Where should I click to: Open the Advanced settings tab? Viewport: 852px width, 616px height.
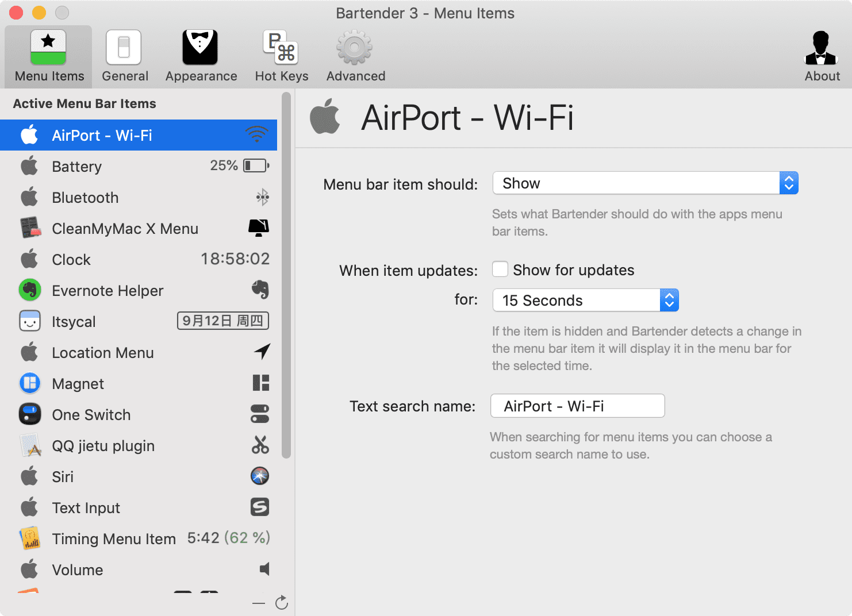[x=355, y=56]
